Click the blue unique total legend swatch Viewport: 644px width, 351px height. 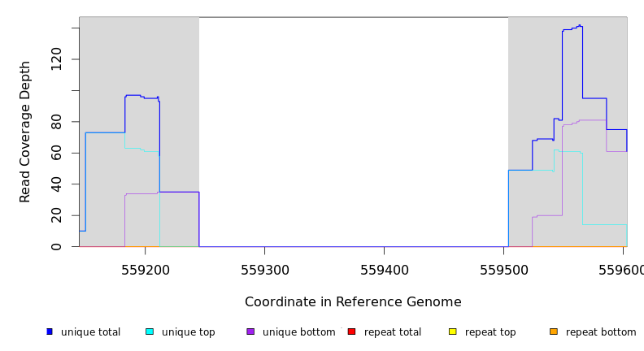(x=50, y=331)
